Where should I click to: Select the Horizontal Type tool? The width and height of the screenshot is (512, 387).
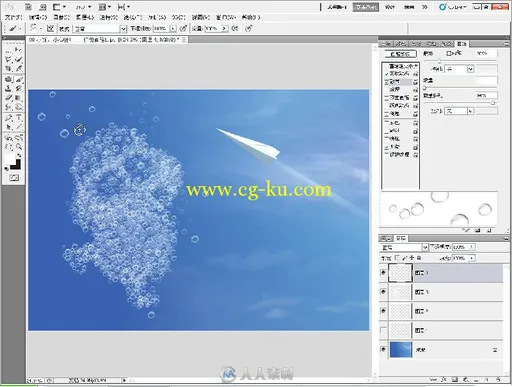pos(18,118)
